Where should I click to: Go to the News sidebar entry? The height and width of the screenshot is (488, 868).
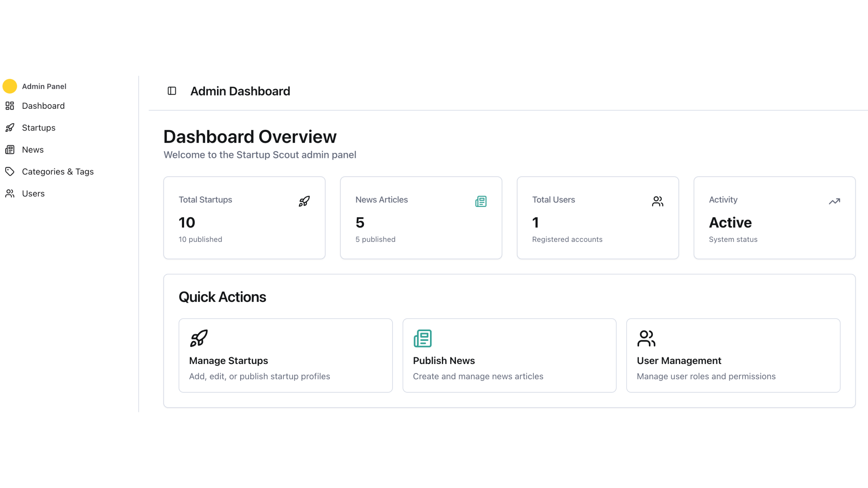pos(33,150)
